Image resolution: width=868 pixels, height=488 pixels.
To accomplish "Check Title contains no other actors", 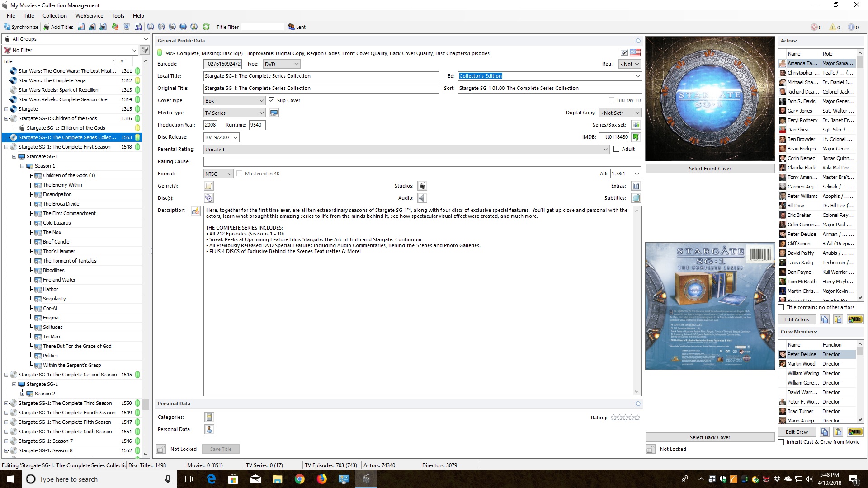I will pos(781,307).
